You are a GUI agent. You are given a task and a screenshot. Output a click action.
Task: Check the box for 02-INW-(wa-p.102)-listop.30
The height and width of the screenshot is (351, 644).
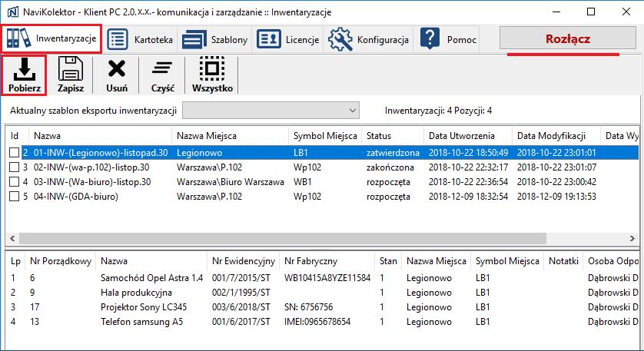click(x=15, y=167)
